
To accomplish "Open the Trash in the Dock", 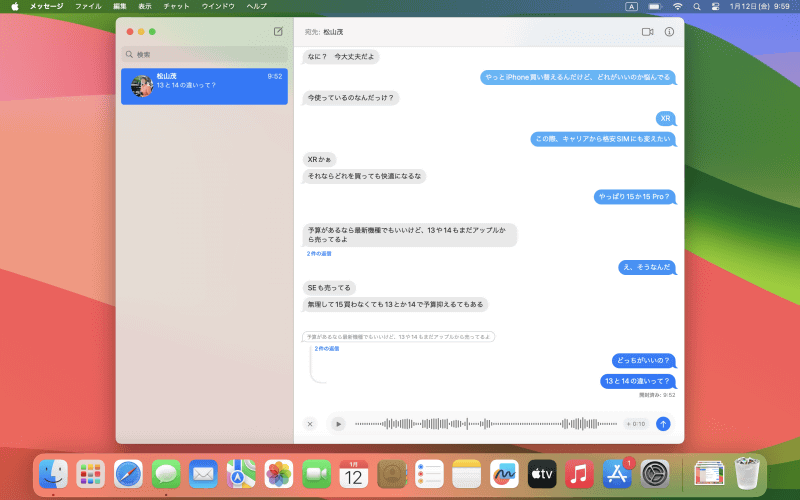I will 747,474.
